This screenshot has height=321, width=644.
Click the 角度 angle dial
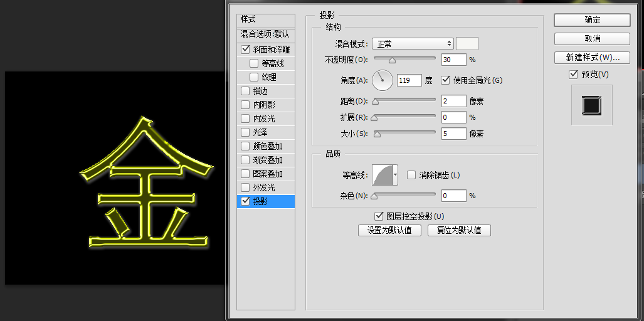pos(383,80)
